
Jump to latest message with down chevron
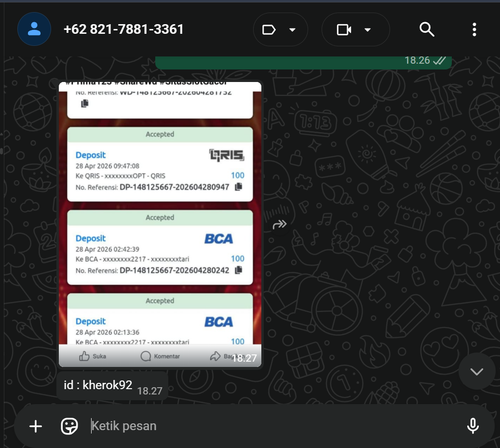point(476,371)
